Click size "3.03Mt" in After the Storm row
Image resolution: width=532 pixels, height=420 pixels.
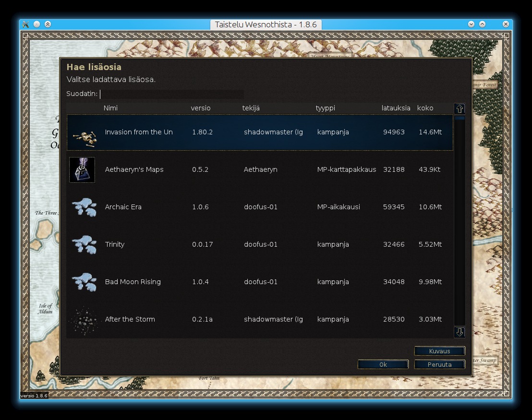click(x=430, y=319)
